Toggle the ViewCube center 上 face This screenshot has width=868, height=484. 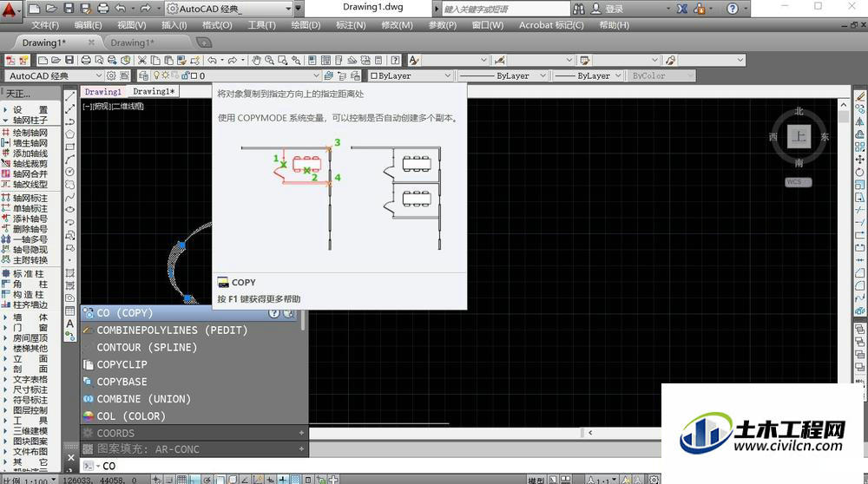(x=799, y=136)
